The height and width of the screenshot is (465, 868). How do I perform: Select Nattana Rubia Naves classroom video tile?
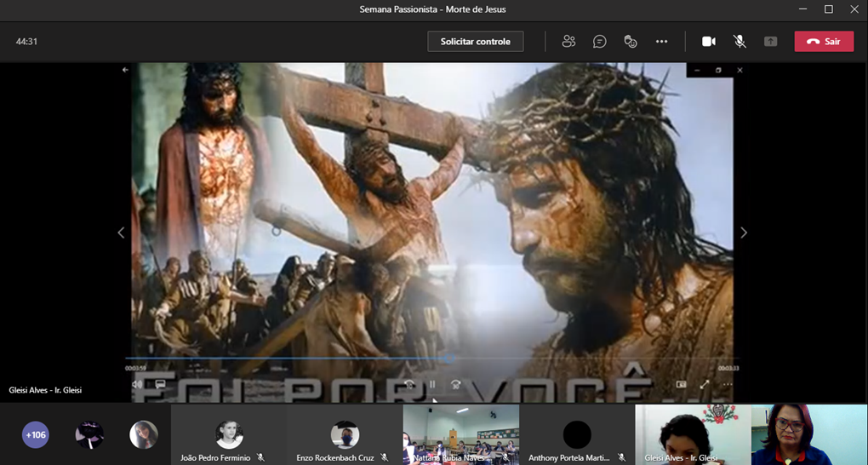pyautogui.click(x=461, y=434)
